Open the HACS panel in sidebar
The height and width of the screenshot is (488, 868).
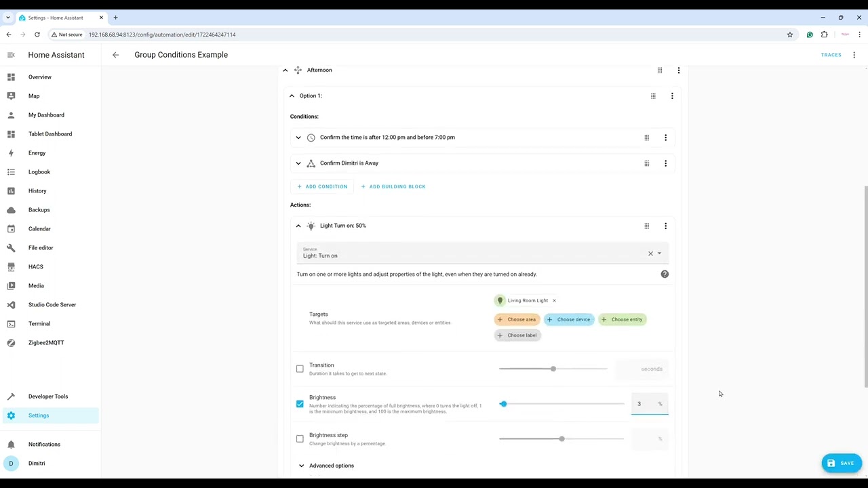click(x=35, y=266)
